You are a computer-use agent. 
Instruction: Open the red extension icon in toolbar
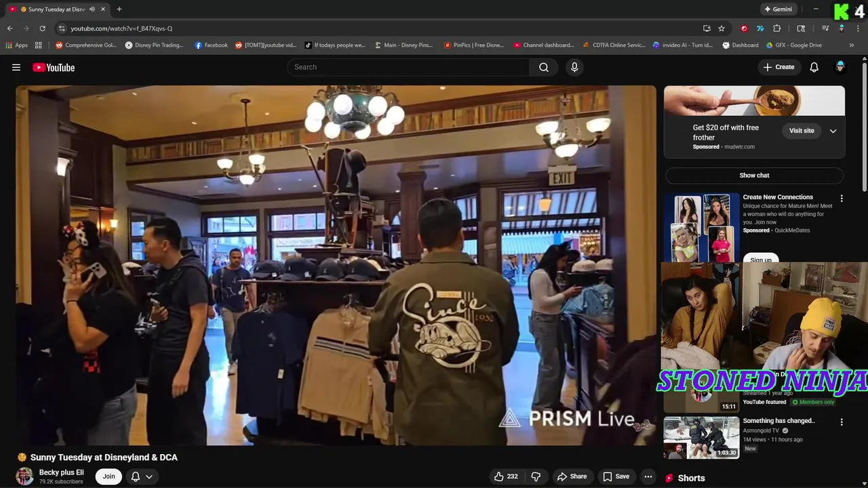tap(744, 28)
